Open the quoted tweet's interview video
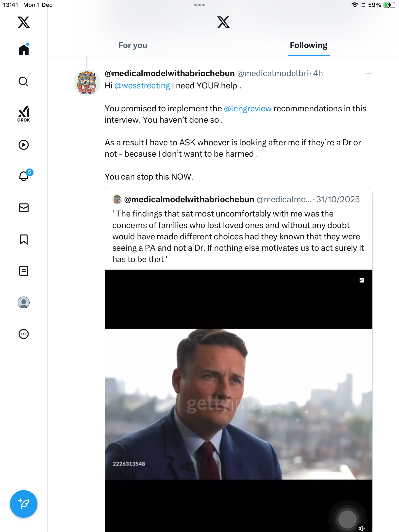Image resolution: width=399 pixels, height=532 pixels. pyautogui.click(x=238, y=404)
